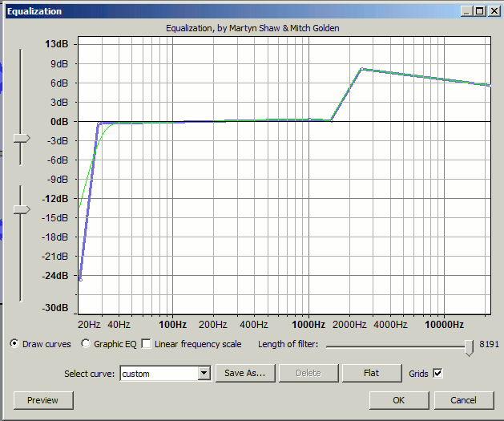This screenshot has height=421, width=504.
Task: Enable Linear frequency scale checkbox
Action: (147, 344)
